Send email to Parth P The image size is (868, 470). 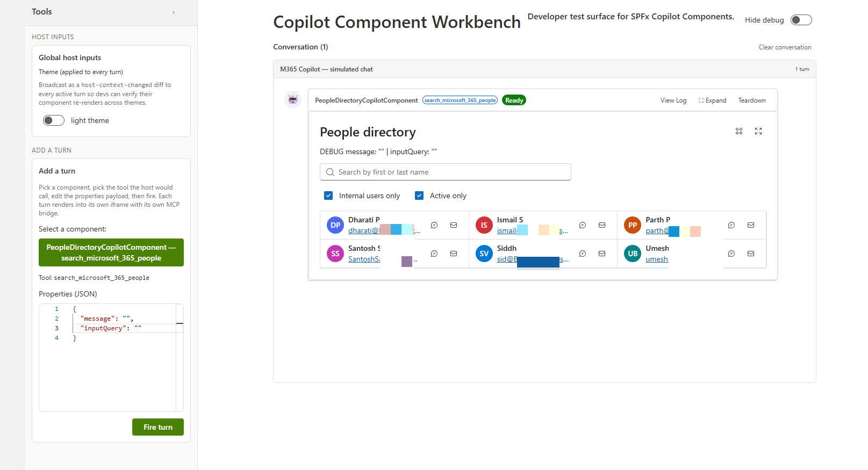[751, 225]
